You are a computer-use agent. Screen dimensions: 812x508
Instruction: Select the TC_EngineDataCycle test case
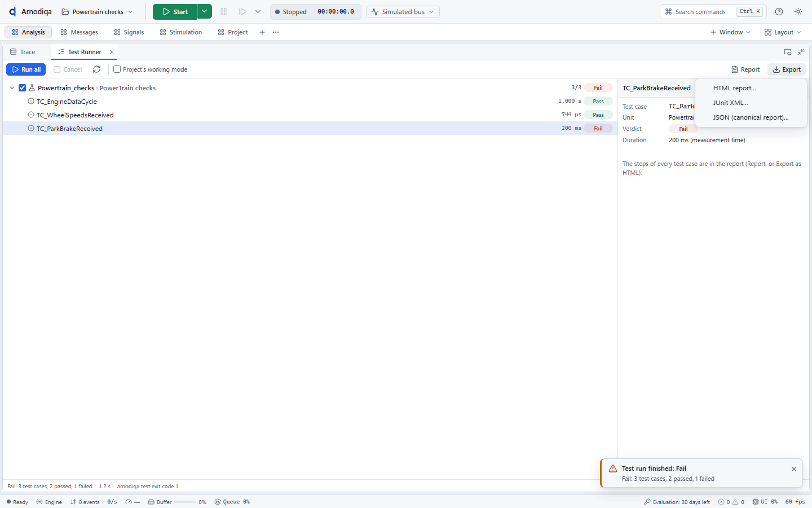point(310,102)
